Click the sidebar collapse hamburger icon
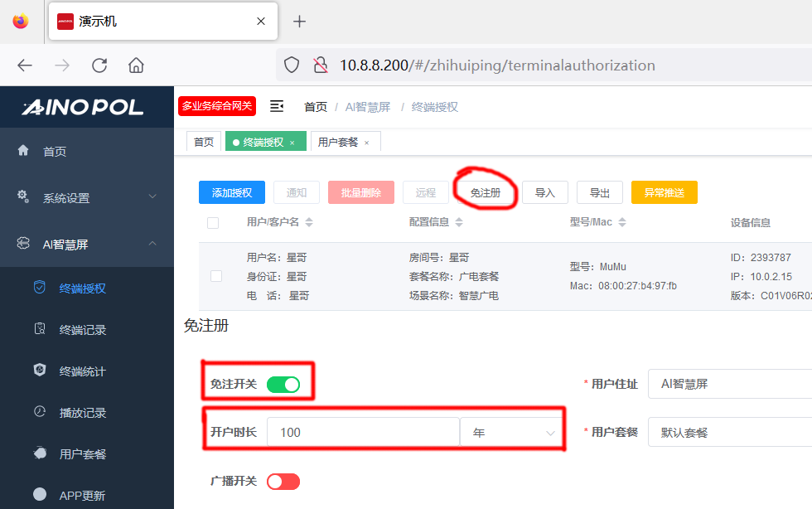812x509 pixels. pos(278,106)
